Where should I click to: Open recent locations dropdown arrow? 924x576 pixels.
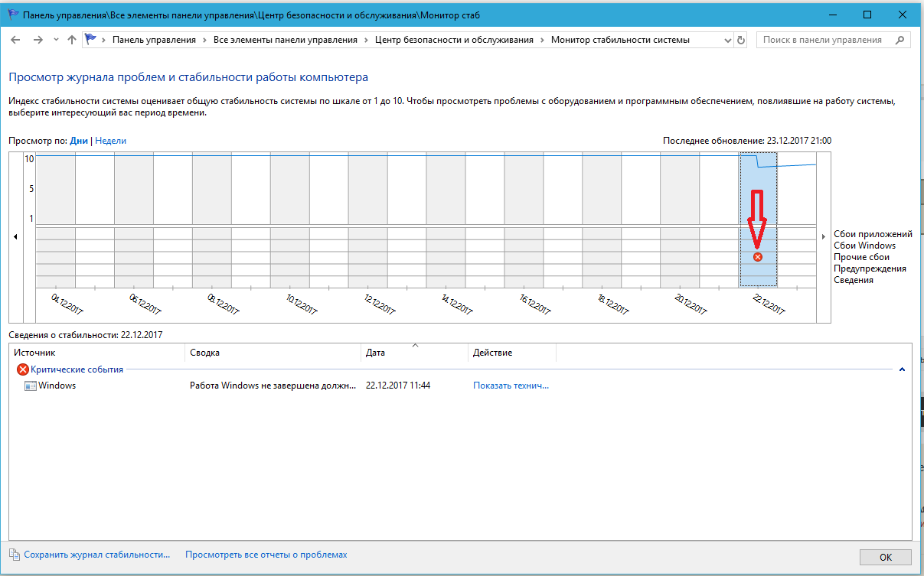click(x=56, y=40)
